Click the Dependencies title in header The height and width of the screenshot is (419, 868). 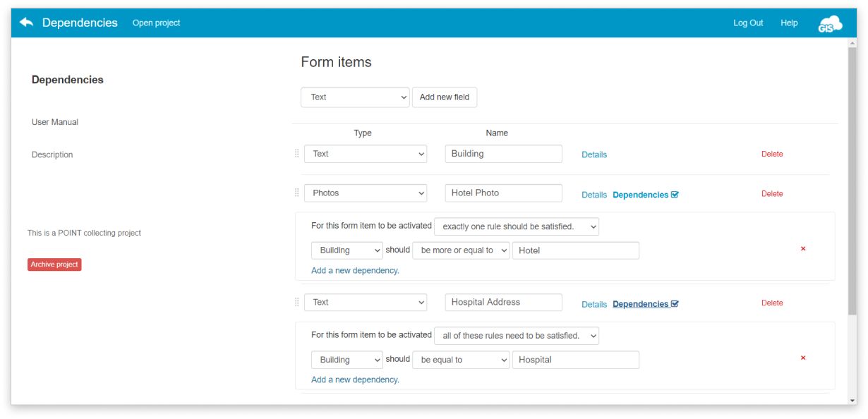click(80, 23)
